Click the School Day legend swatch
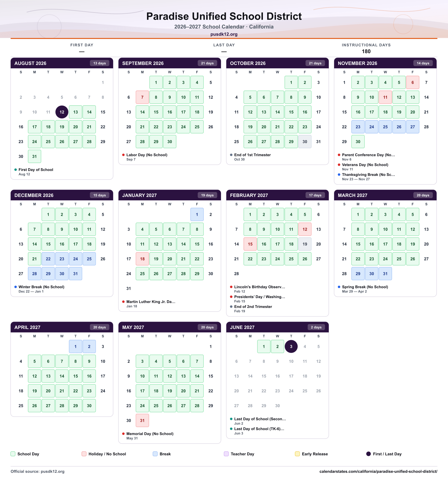Viewport: 448px width, 477px height. 13,454
